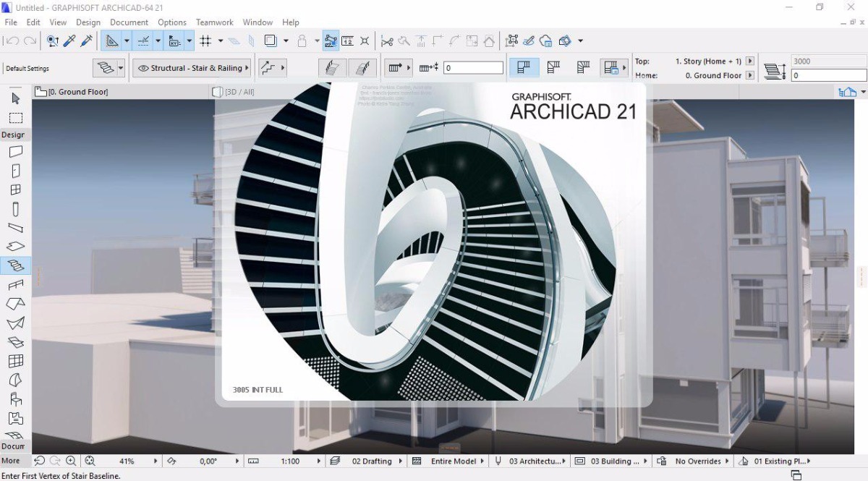Click the baseline offset input field
The height and width of the screenshot is (481, 868).
click(473, 68)
